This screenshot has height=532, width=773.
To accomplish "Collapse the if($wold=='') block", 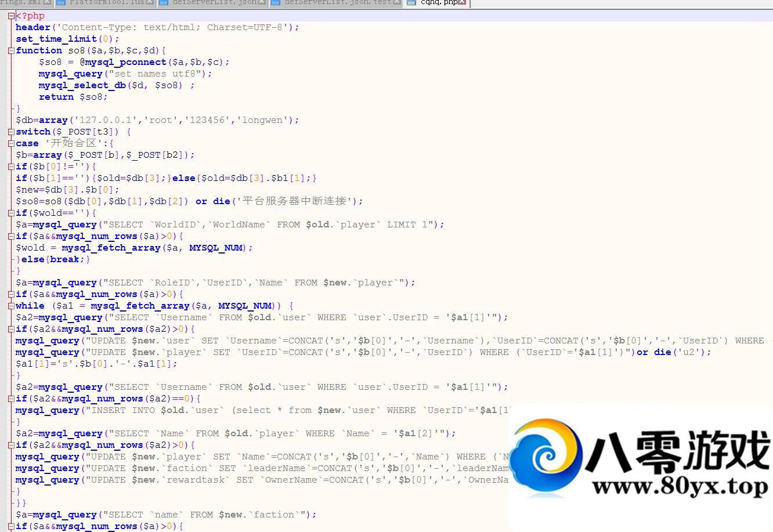I will 11,213.
